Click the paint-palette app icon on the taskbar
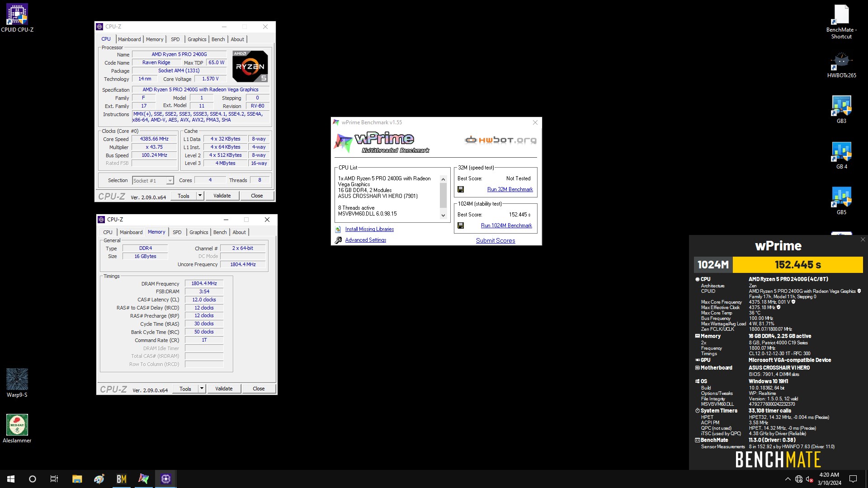The image size is (868, 488). tap(99, 479)
